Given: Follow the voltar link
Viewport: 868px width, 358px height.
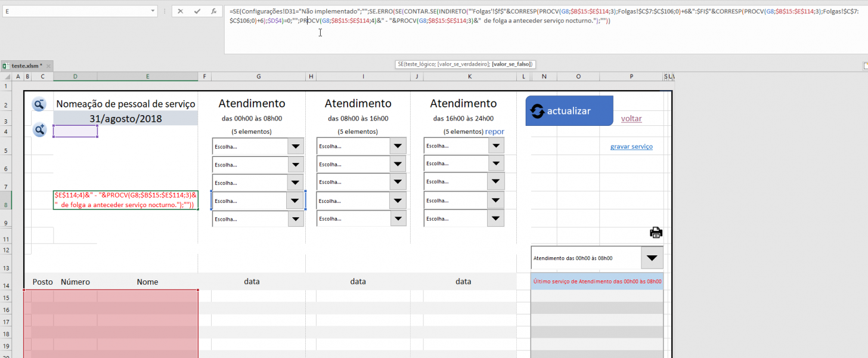Looking at the screenshot, I should [631, 119].
